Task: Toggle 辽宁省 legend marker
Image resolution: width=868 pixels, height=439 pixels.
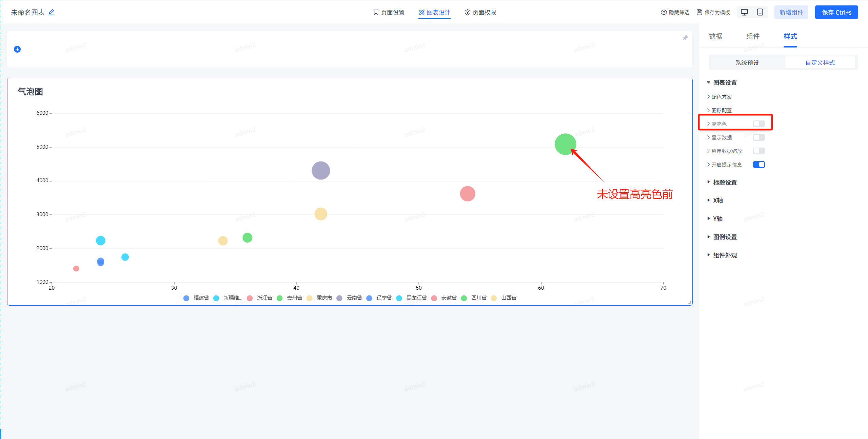Action: [369, 298]
